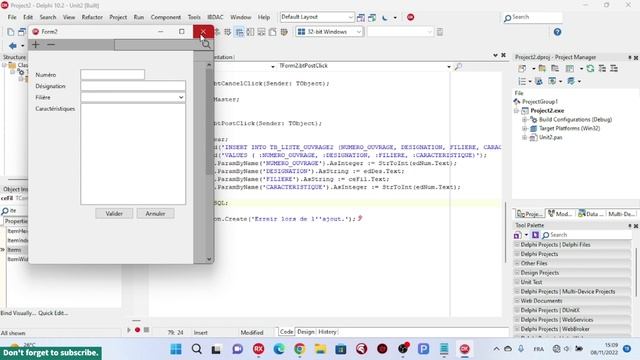Click the Valider button
The width and height of the screenshot is (640, 360).
coord(114,213)
